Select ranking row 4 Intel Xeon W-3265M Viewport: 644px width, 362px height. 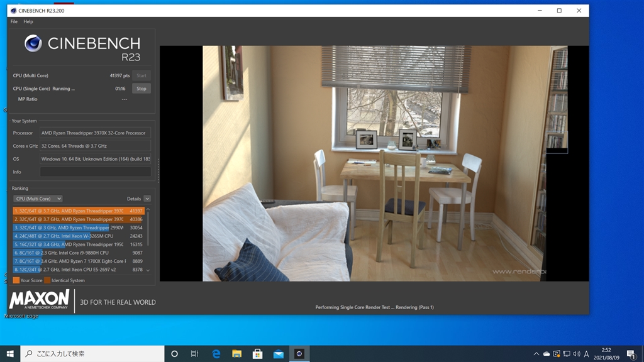pos(79,236)
